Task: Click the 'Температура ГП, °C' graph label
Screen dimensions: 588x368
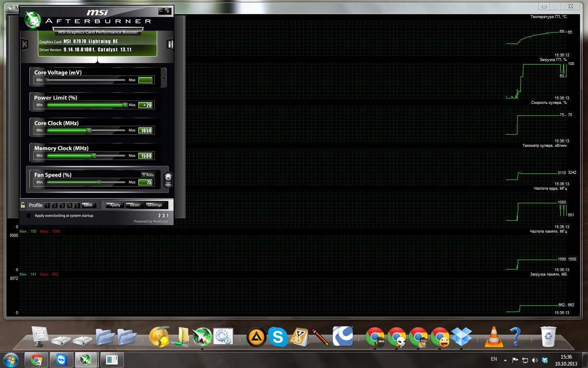Action: pos(548,17)
